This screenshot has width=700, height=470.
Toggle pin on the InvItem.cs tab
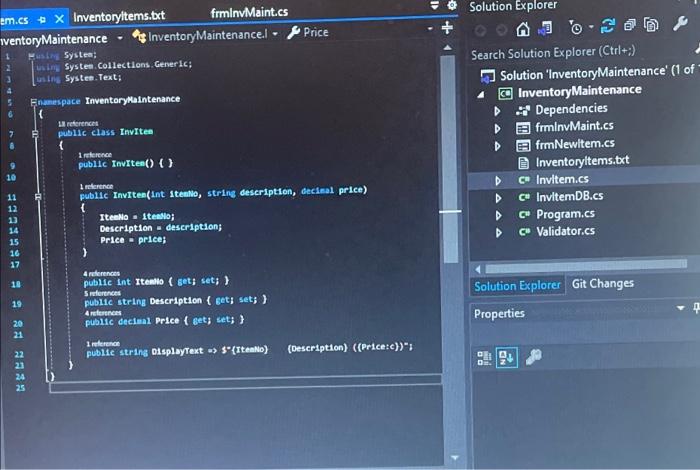coord(42,20)
